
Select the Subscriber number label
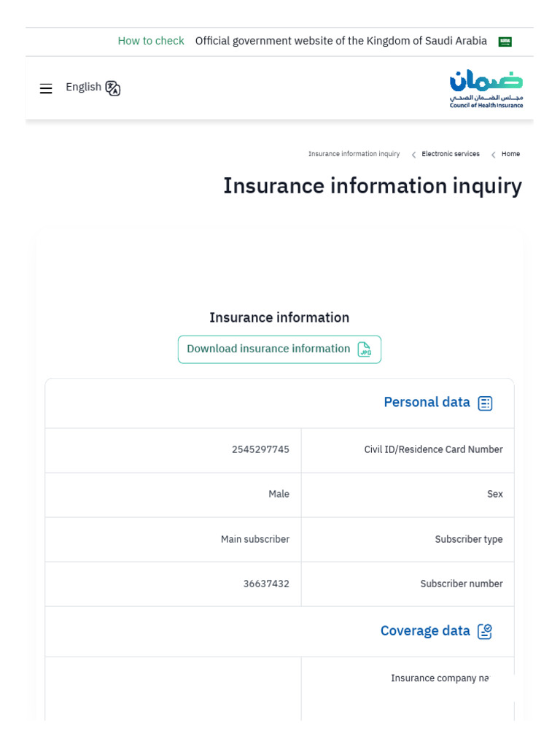(x=462, y=584)
